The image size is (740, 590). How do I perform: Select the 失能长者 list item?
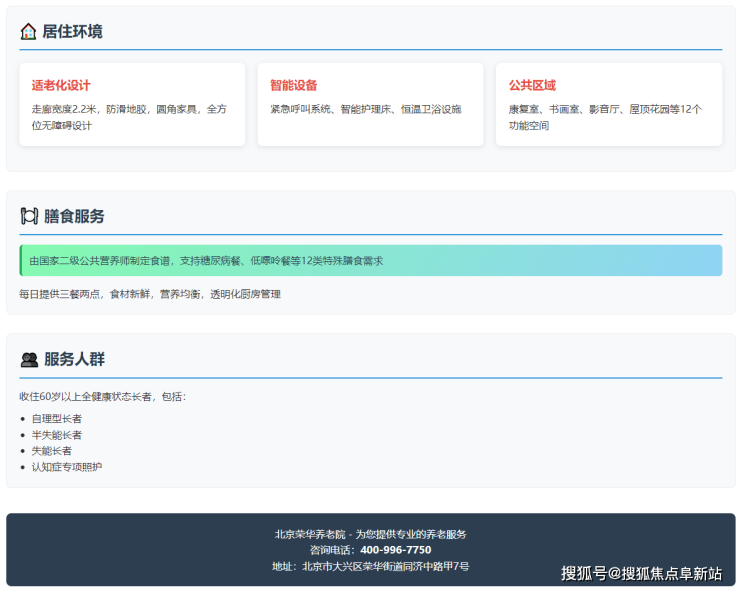coord(52,450)
